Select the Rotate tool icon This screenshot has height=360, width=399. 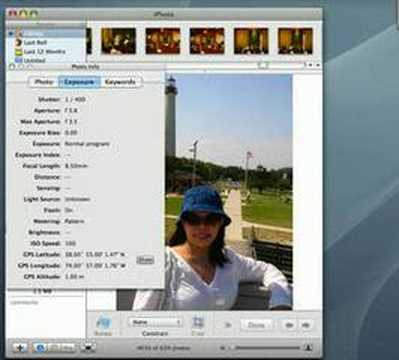pyautogui.click(x=103, y=323)
